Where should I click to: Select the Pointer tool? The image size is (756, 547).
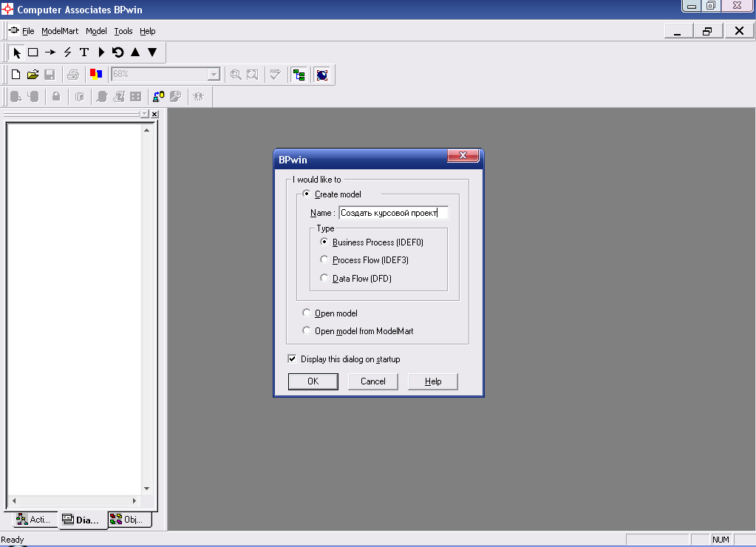[x=17, y=52]
